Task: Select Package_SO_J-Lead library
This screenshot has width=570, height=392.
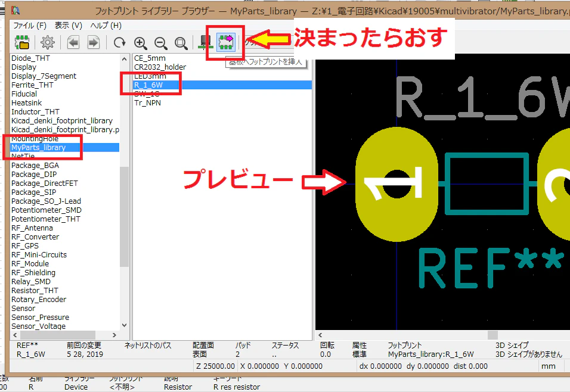Action: click(x=46, y=201)
